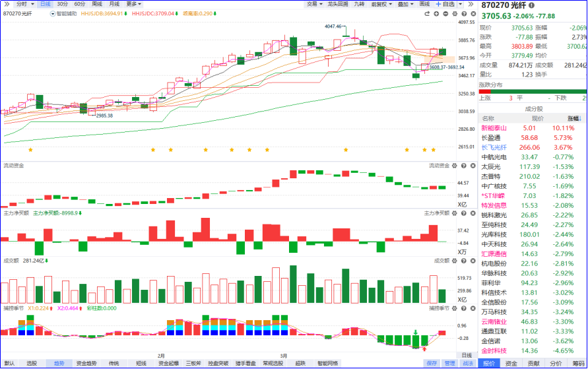
Task: Click 龙头回溯 toolbar button
Action: (x=337, y=4)
